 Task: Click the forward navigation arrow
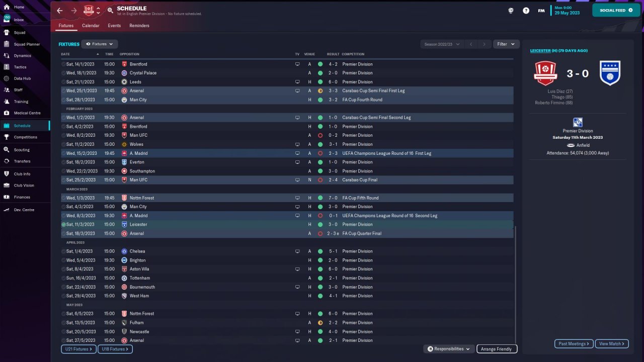point(74,11)
